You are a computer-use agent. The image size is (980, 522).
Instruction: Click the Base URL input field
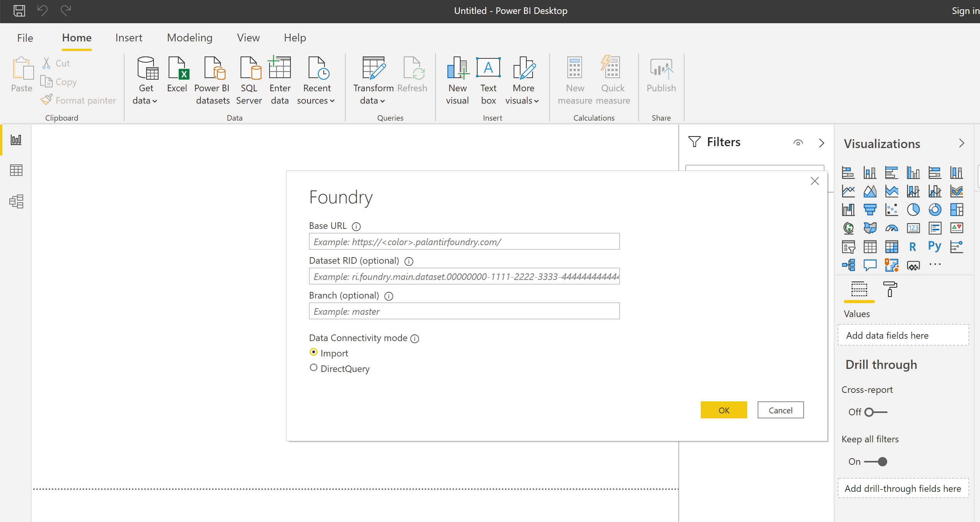(x=464, y=242)
